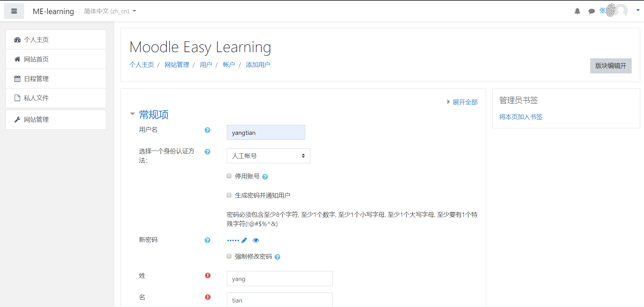Check the 强制修改密码 checkbox
The width and height of the screenshot is (644, 307).
(229, 256)
